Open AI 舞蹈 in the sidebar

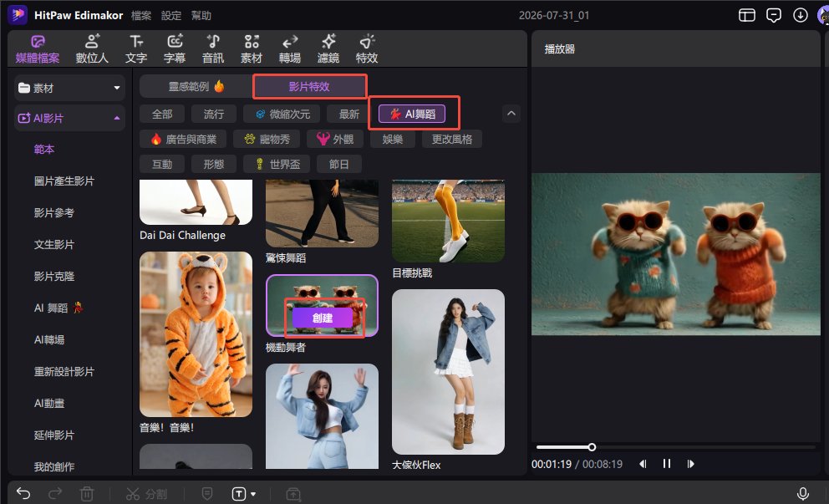(x=58, y=308)
